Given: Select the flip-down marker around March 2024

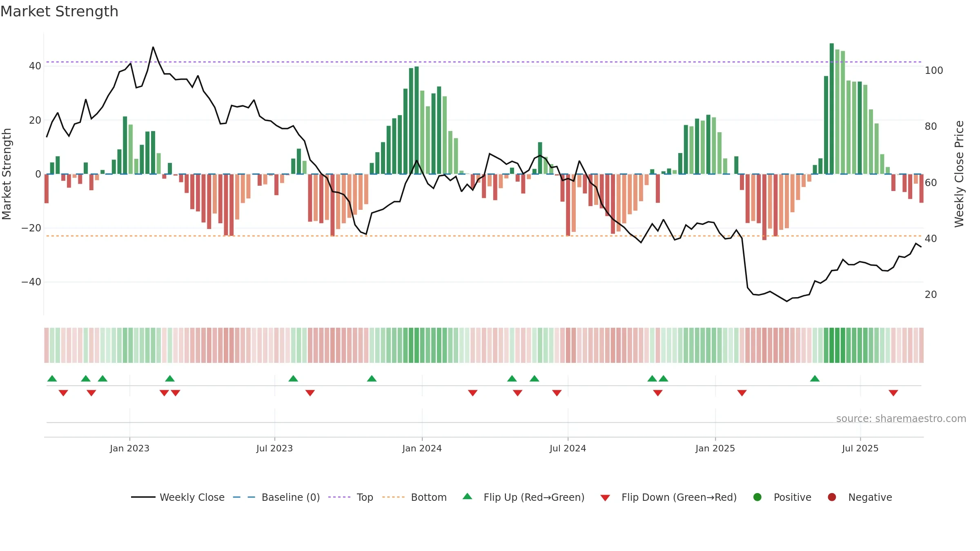Looking at the screenshot, I should [x=473, y=393].
